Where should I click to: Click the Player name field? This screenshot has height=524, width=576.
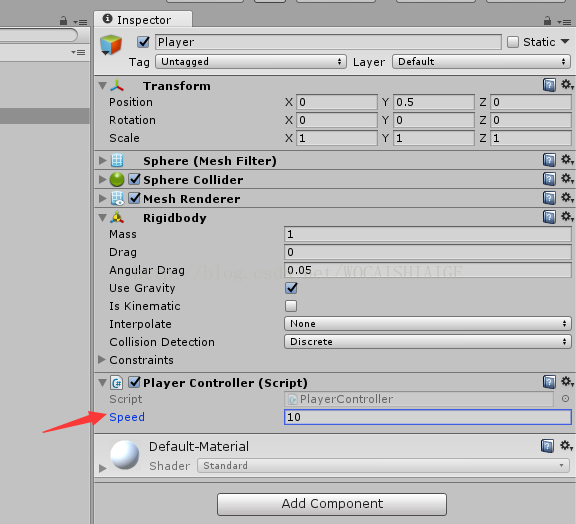pos(328,42)
